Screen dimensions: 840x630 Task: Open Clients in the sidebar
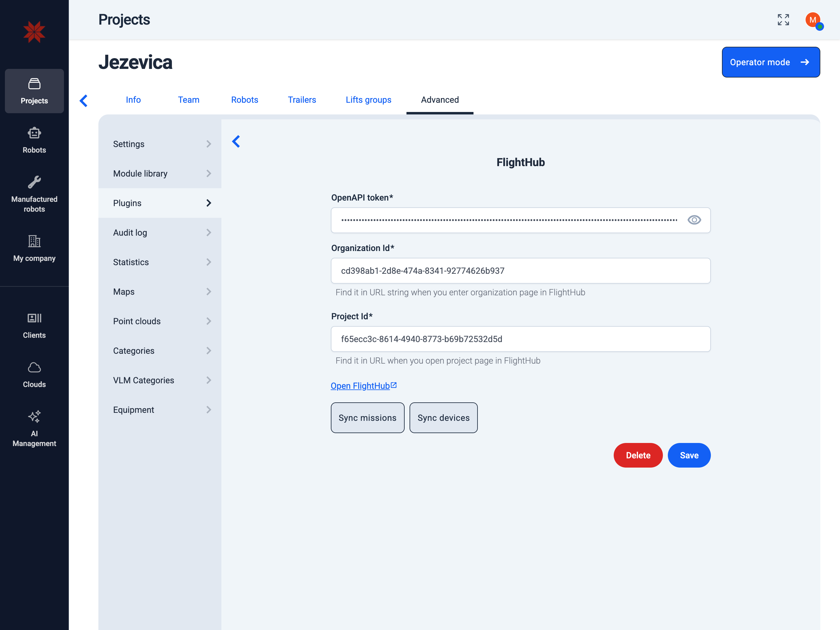pyautogui.click(x=34, y=325)
